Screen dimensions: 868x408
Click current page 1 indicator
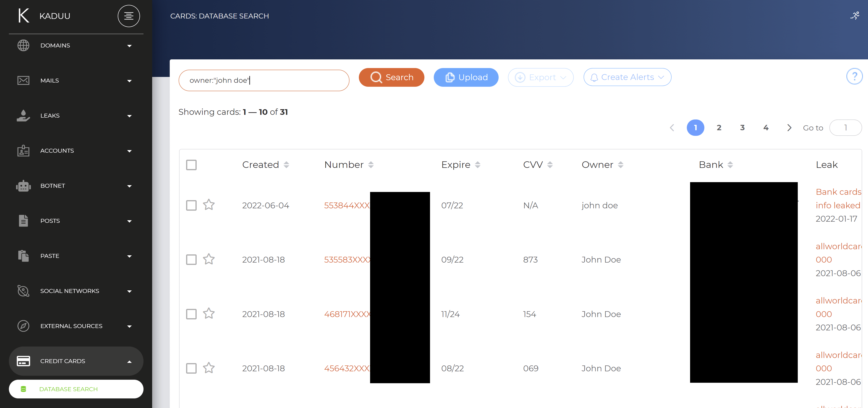point(695,128)
